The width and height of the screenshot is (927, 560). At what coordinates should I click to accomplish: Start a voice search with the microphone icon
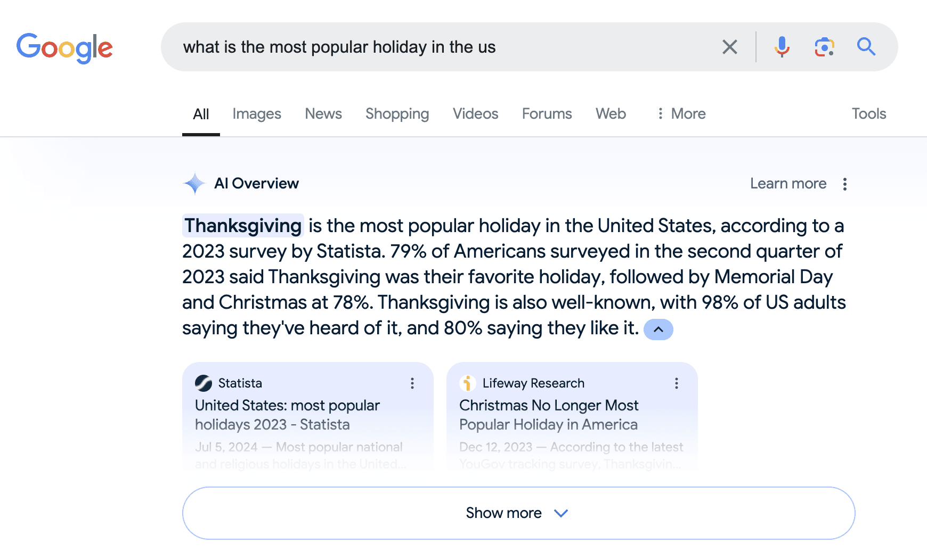(x=781, y=47)
